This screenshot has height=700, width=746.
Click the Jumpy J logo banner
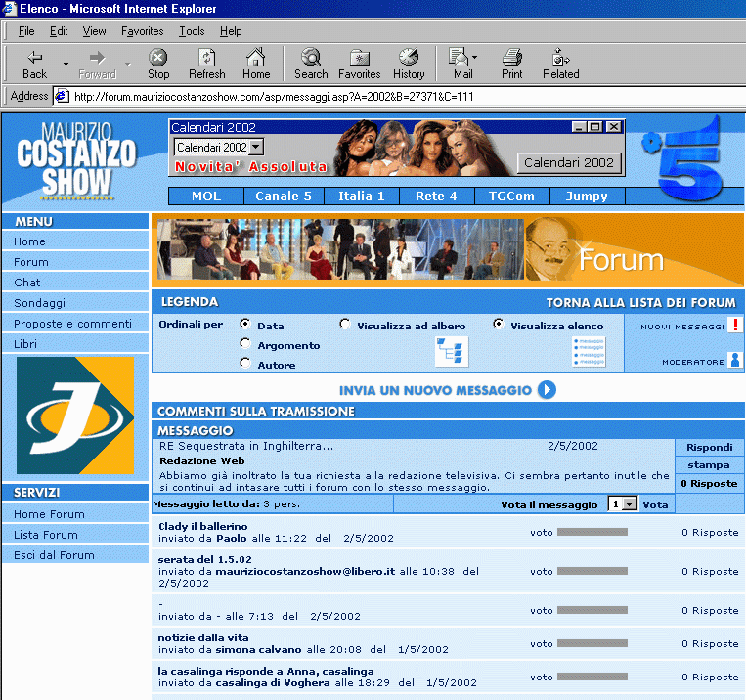[x=75, y=415]
